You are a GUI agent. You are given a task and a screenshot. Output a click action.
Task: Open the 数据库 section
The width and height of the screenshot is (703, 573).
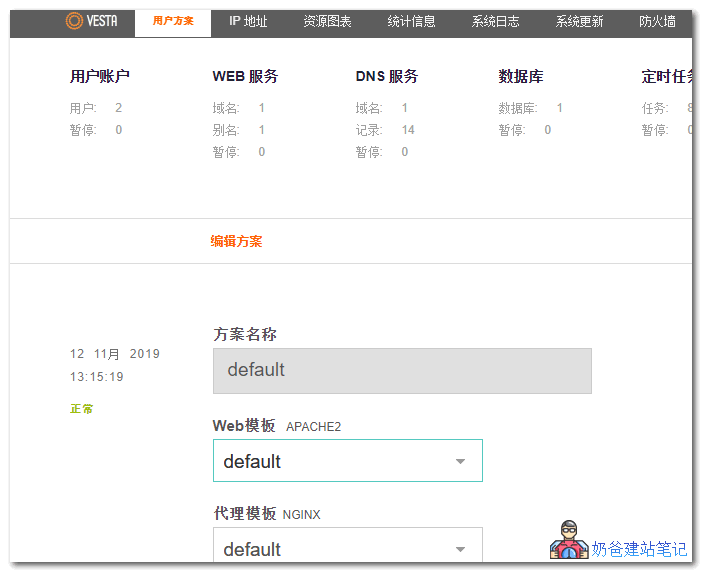(521, 76)
